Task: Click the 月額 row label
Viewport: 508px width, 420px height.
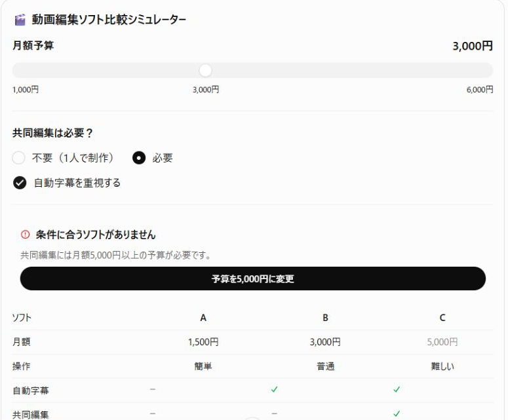Action: [22, 342]
